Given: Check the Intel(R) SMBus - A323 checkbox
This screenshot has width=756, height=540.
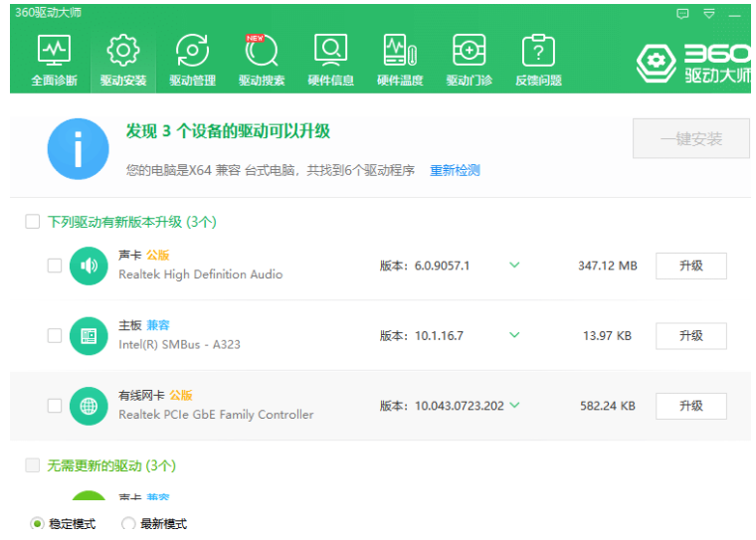Looking at the screenshot, I should pos(55,335).
